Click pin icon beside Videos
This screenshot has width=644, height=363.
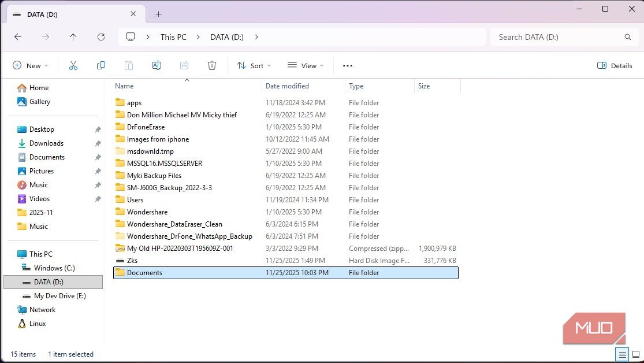(x=98, y=199)
